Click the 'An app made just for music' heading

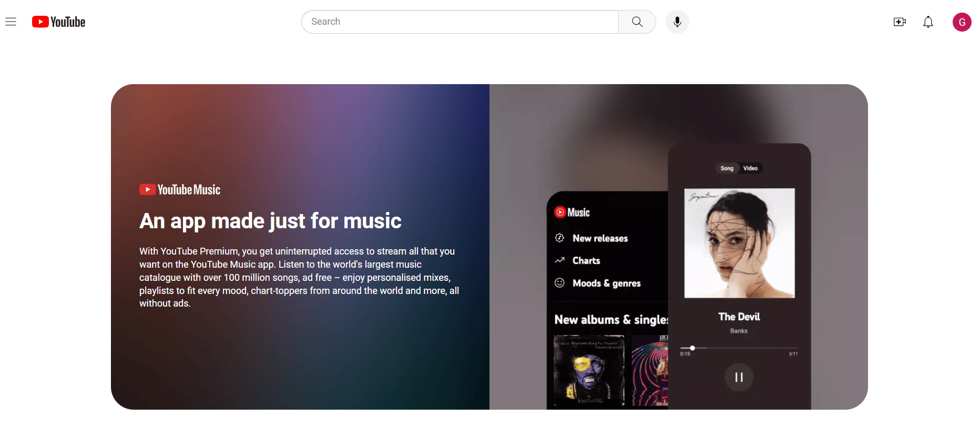[x=270, y=221]
